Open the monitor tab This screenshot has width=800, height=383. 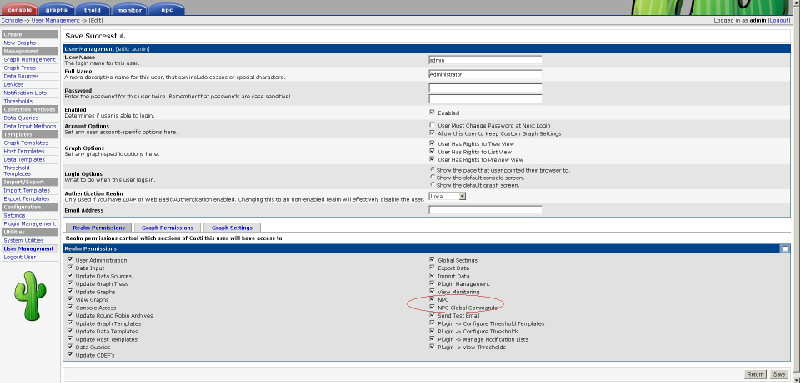click(130, 10)
